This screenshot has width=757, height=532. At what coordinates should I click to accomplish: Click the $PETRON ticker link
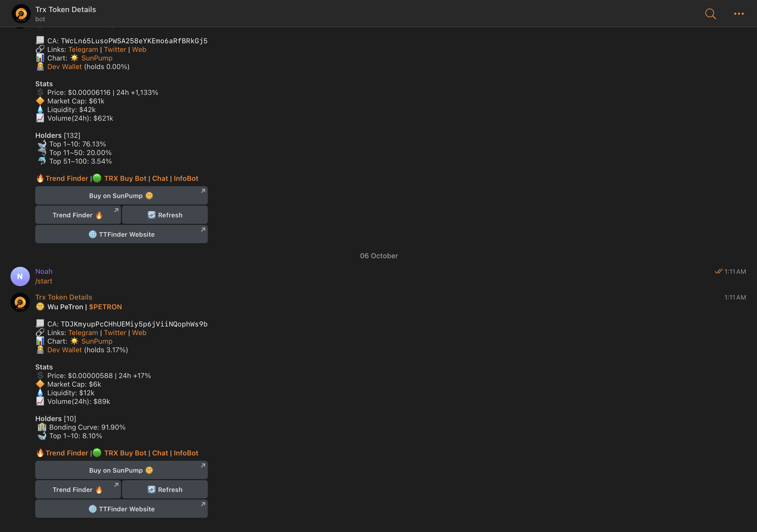pos(105,307)
